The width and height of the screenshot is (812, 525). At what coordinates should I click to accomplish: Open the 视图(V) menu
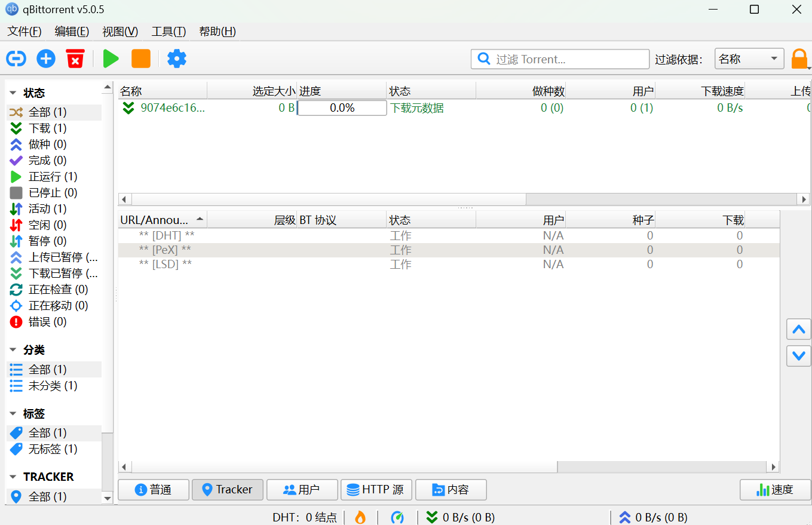click(120, 32)
